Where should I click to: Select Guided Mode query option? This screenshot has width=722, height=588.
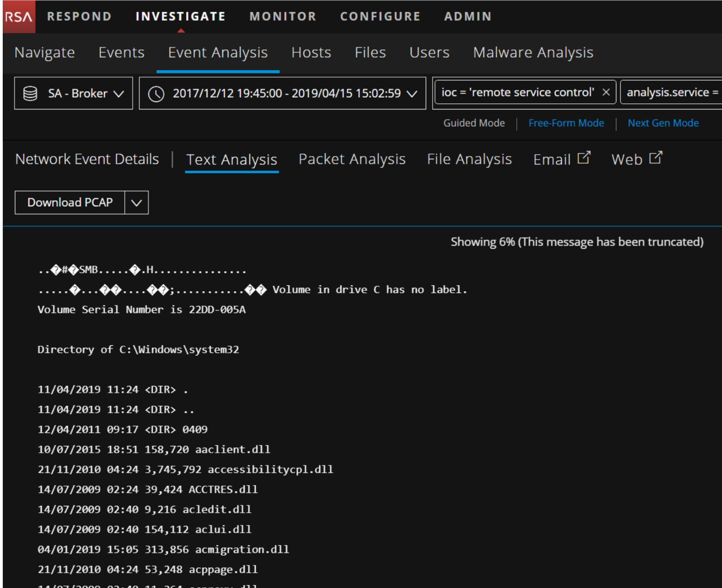(x=474, y=123)
